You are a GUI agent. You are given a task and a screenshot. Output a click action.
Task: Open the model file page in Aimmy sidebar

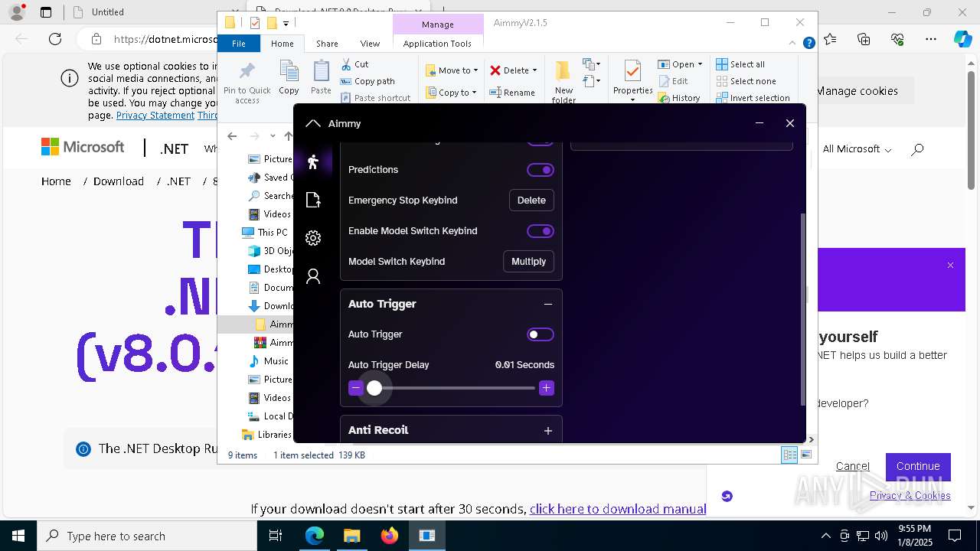tap(312, 200)
